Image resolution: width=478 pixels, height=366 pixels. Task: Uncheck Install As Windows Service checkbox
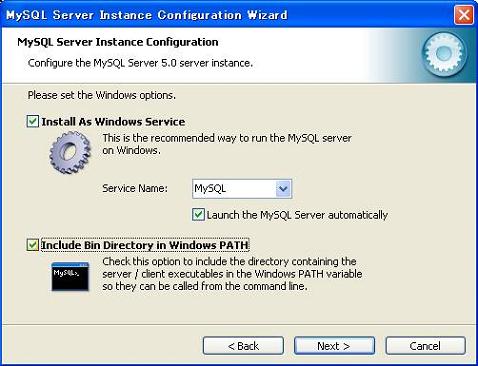point(33,121)
